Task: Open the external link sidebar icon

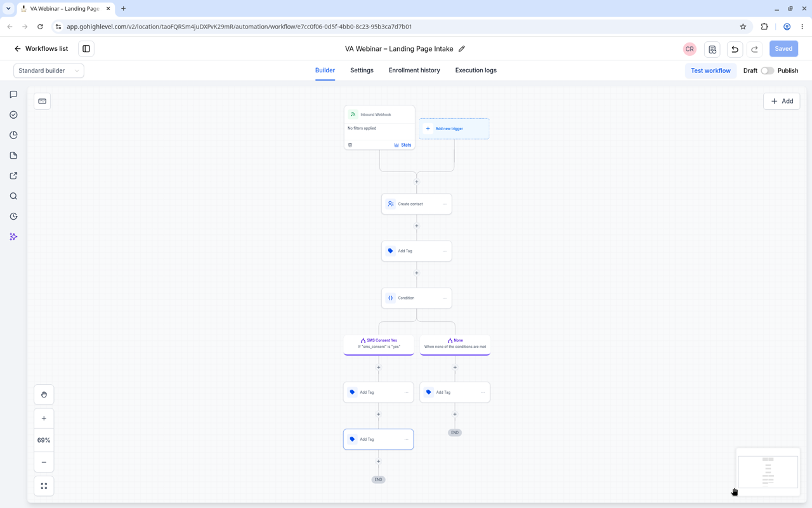Action: [x=13, y=176]
